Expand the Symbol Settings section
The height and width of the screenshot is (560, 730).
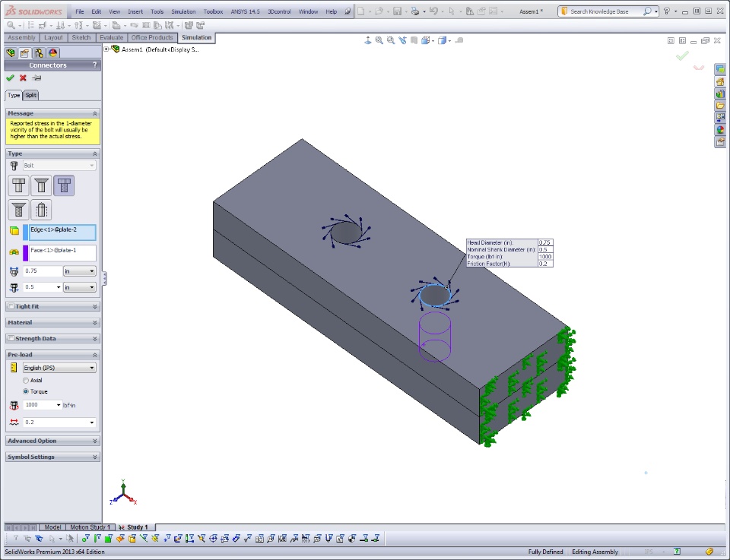(52, 457)
